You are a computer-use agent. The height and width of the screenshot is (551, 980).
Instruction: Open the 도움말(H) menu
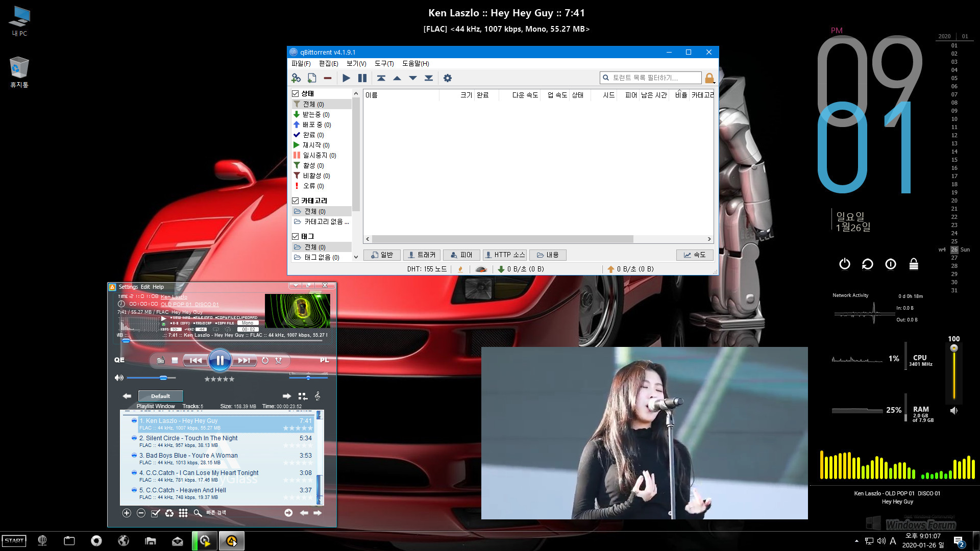(x=415, y=63)
